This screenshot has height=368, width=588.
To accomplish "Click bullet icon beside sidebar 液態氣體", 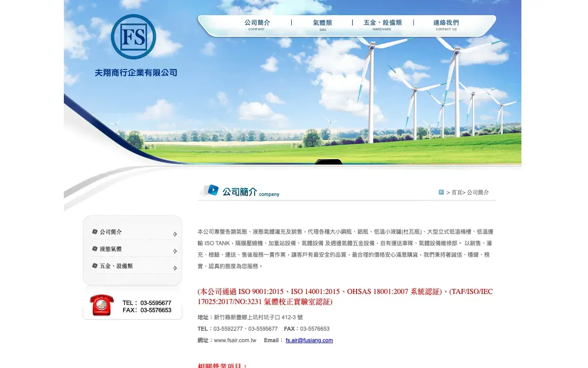I will click(x=95, y=249).
